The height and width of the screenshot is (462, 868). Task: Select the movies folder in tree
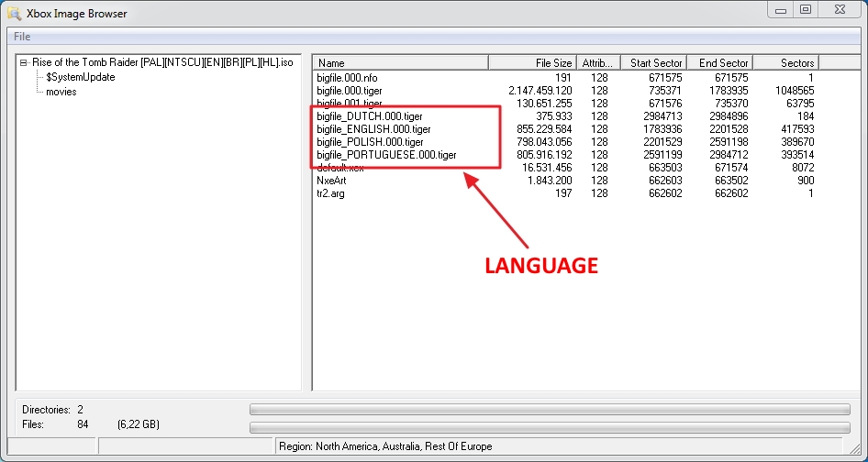tap(61, 92)
